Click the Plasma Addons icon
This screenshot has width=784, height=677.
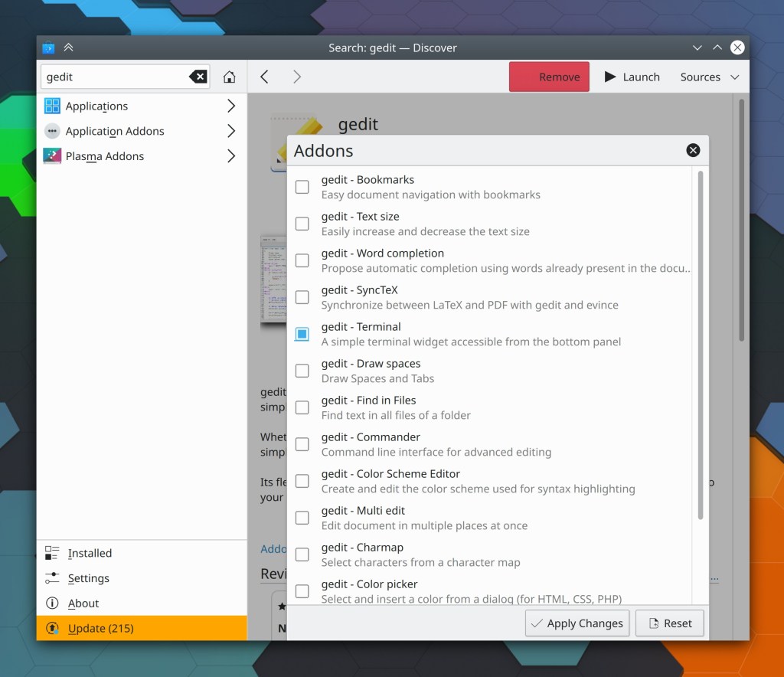52,156
